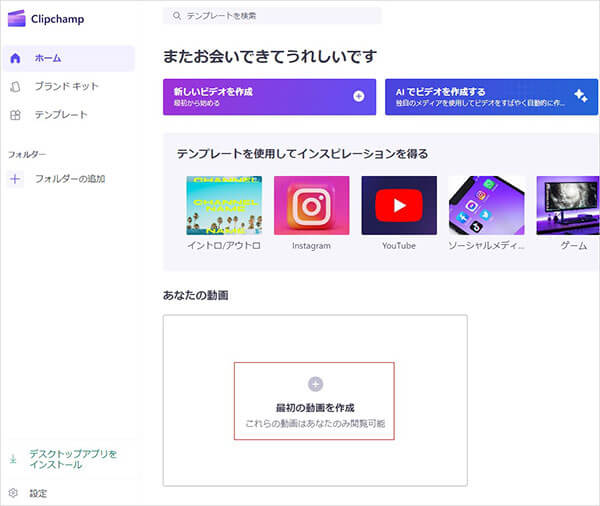The width and height of the screenshot is (600, 506).
Task: Click the フォルダー section label
Action: tap(27, 155)
